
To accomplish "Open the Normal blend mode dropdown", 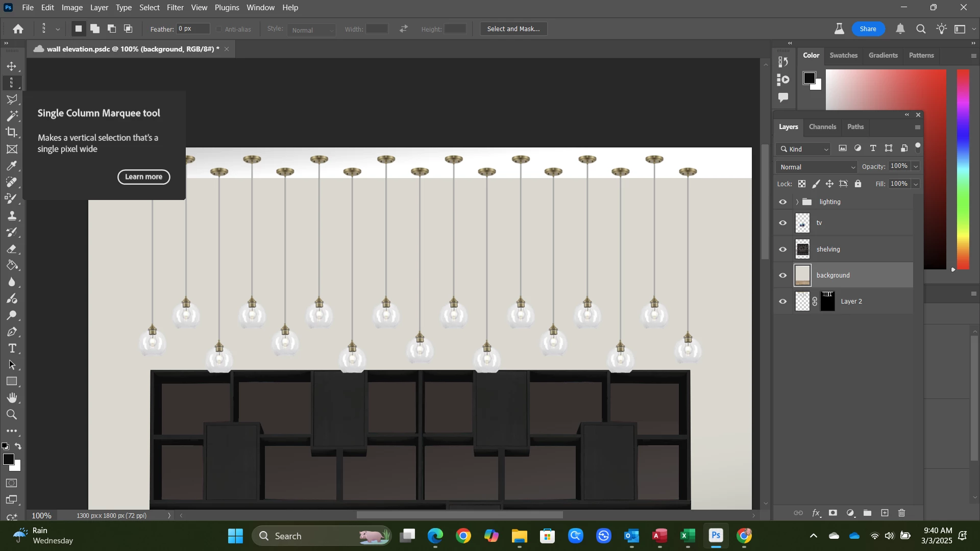I will tap(817, 167).
